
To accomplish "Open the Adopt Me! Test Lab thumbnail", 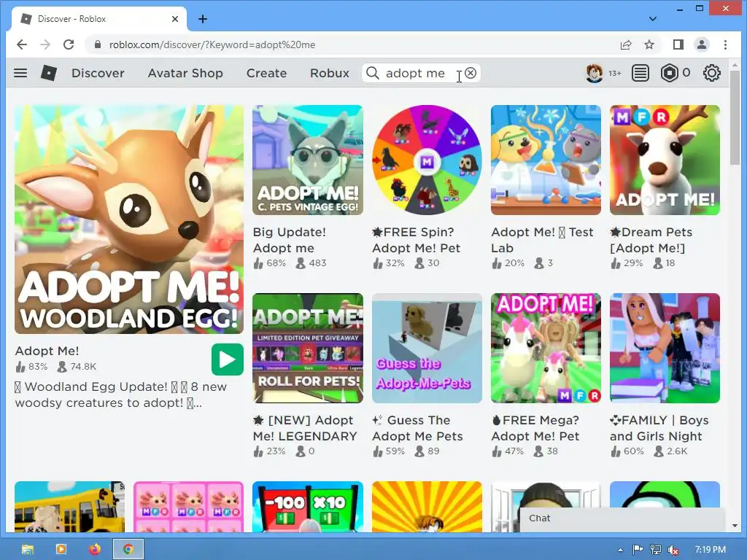I will [546, 160].
